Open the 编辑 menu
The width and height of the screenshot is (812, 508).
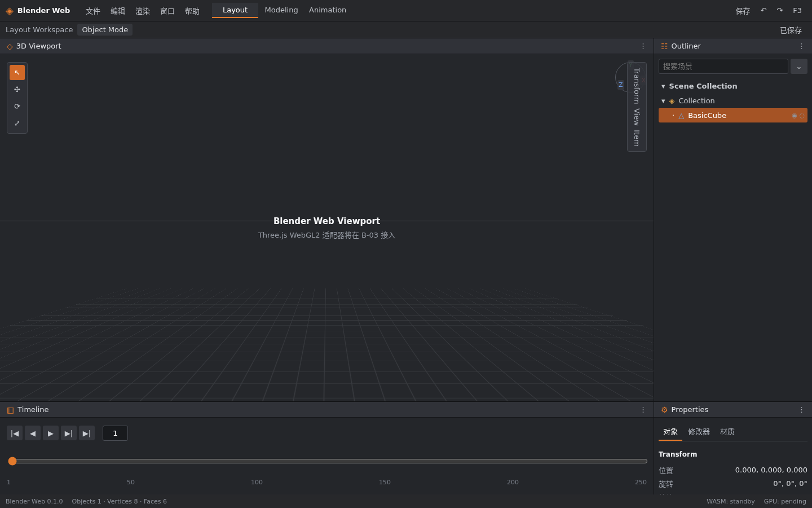[x=118, y=11]
